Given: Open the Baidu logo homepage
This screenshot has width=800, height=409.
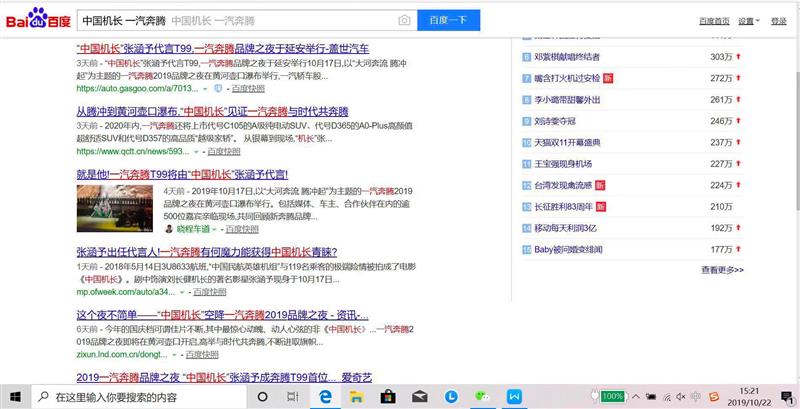Looking at the screenshot, I should (x=38, y=20).
